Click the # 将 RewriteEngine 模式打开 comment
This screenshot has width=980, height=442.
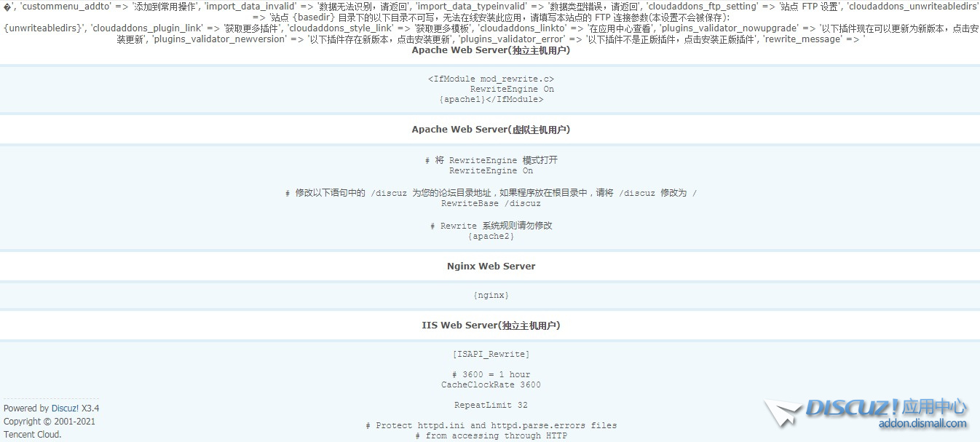click(x=491, y=160)
